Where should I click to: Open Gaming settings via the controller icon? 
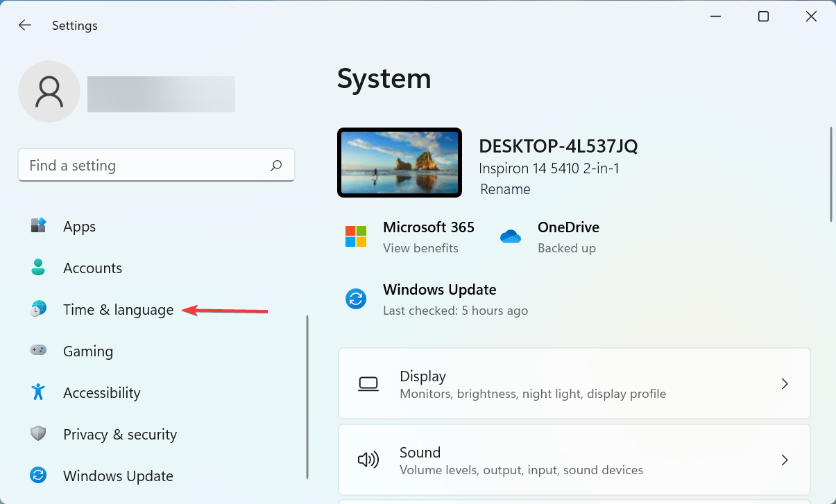point(38,351)
